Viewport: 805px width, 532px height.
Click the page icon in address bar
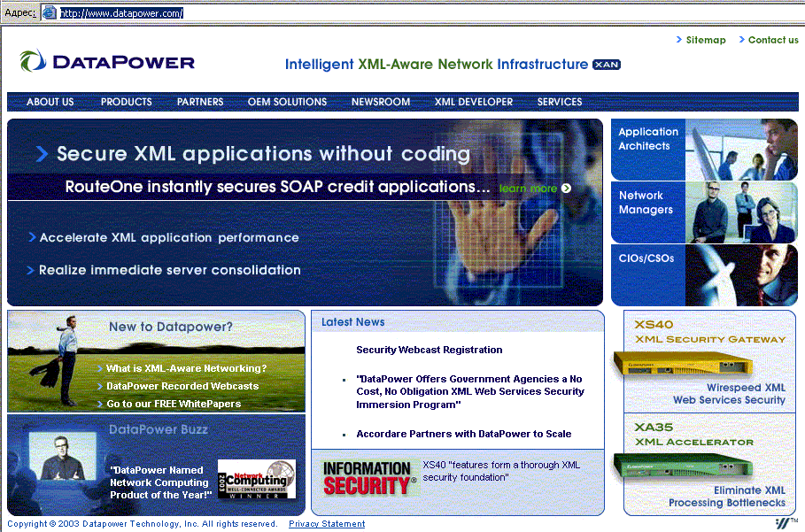tap(50, 12)
